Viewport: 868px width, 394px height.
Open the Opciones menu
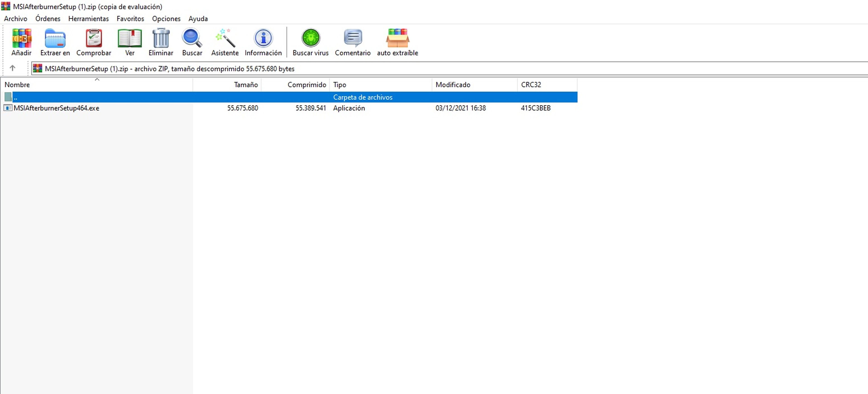(166, 19)
